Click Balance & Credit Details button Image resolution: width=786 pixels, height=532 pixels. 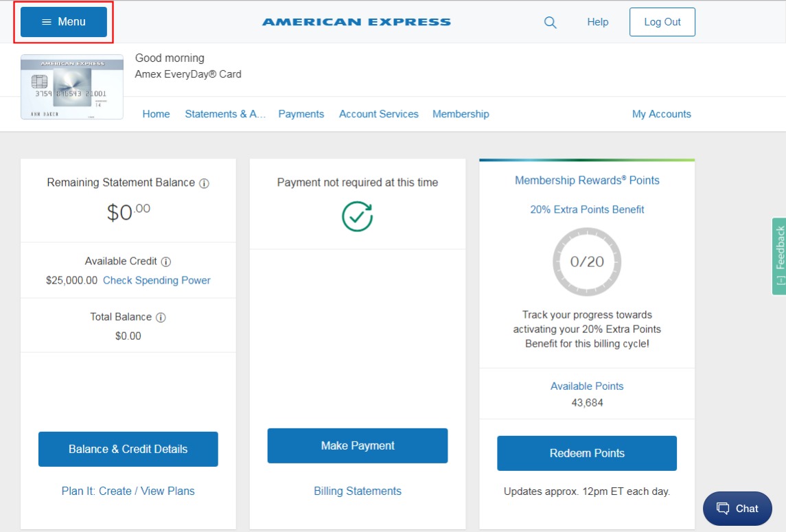[128, 449]
